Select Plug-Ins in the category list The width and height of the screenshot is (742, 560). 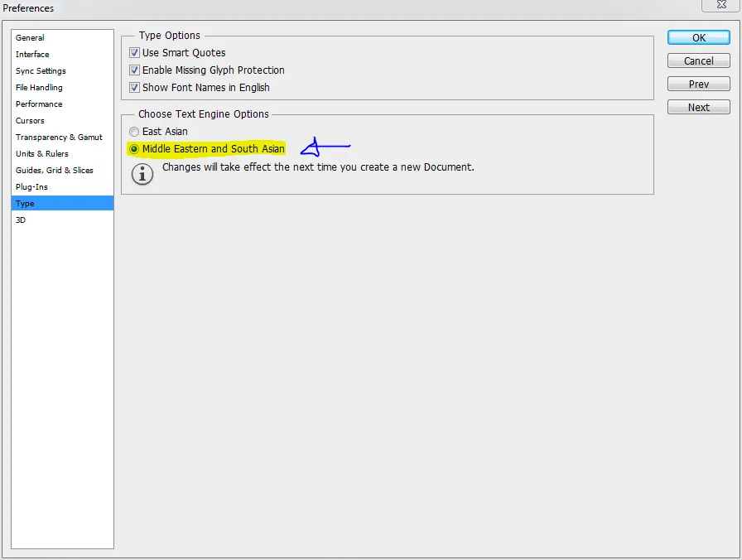pyautogui.click(x=31, y=187)
